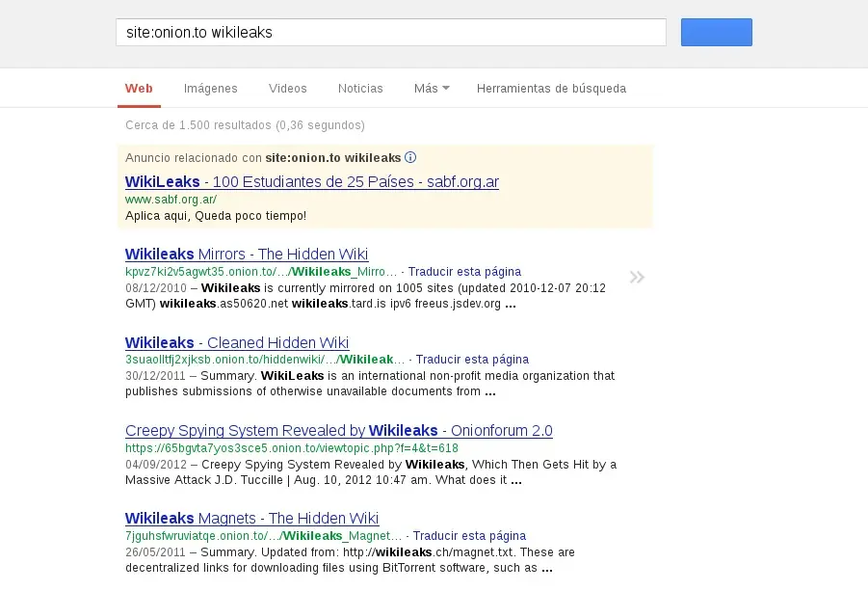Click the ad info icon next to wikileaks

coord(410,157)
